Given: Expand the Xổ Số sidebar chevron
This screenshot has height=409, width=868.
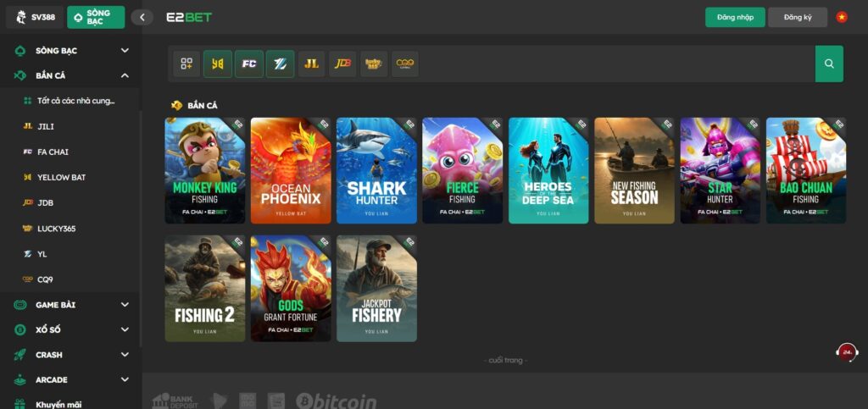Looking at the screenshot, I should coord(125,330).
